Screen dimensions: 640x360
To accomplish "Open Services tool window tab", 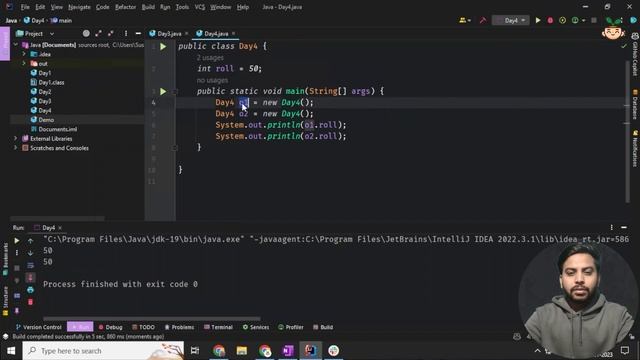I will [x=256, y=327].
